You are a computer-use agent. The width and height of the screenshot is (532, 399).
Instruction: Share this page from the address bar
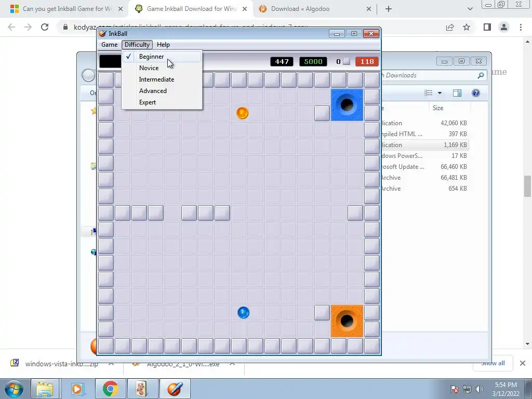pos(450,27)
